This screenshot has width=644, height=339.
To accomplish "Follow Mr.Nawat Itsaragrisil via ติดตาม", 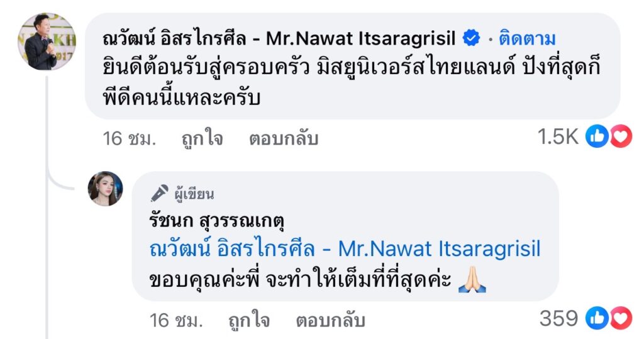I will [x=527, y=39].
